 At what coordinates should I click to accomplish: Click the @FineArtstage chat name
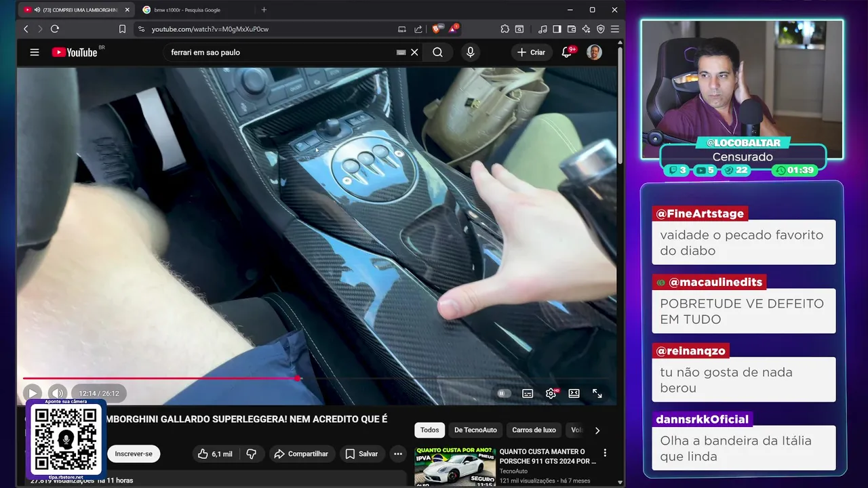coord(700,213)
